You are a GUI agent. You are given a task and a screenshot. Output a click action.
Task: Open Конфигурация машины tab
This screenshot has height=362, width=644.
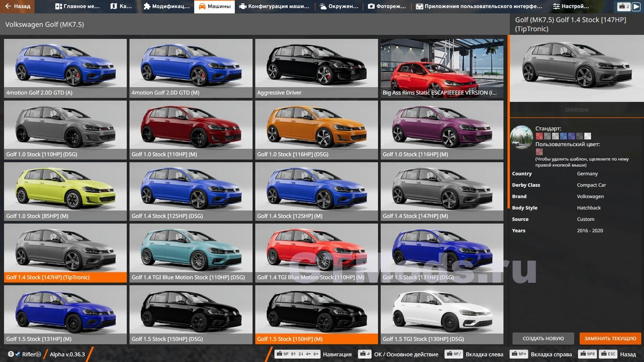[x=274, y=7]
